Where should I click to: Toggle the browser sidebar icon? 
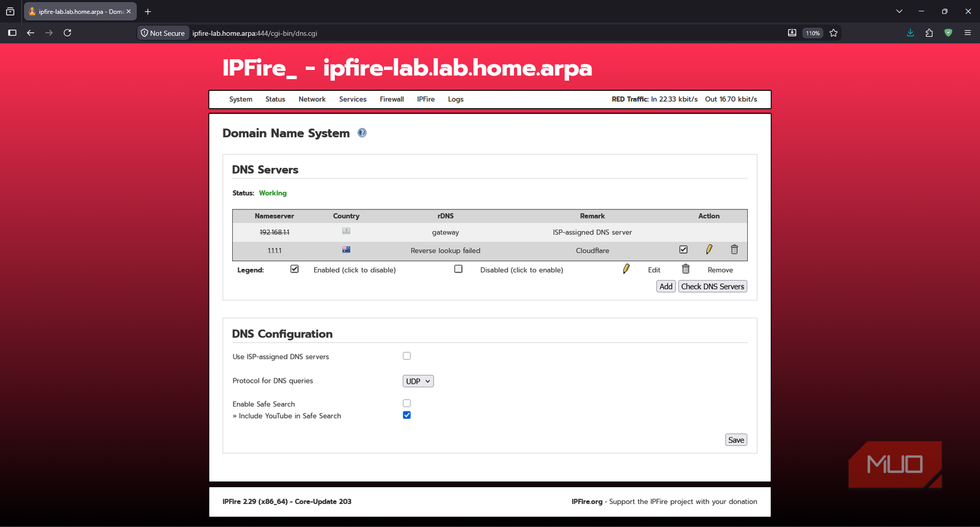tap(12, 33)
